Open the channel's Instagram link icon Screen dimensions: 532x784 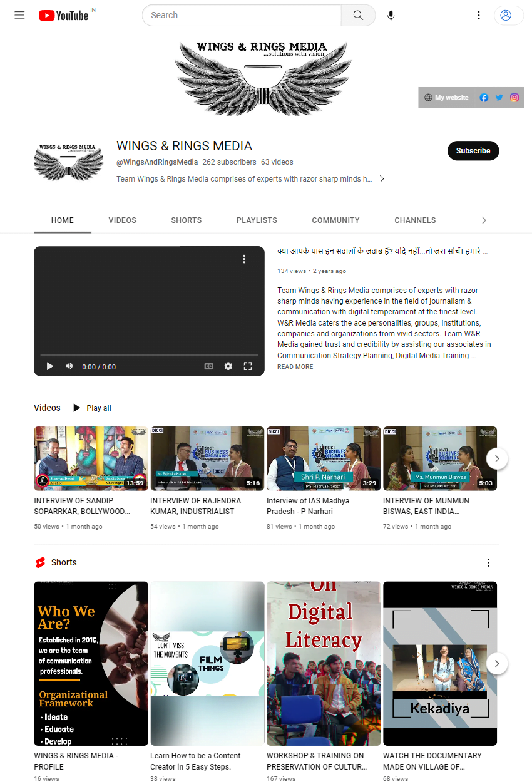[514, 98]
